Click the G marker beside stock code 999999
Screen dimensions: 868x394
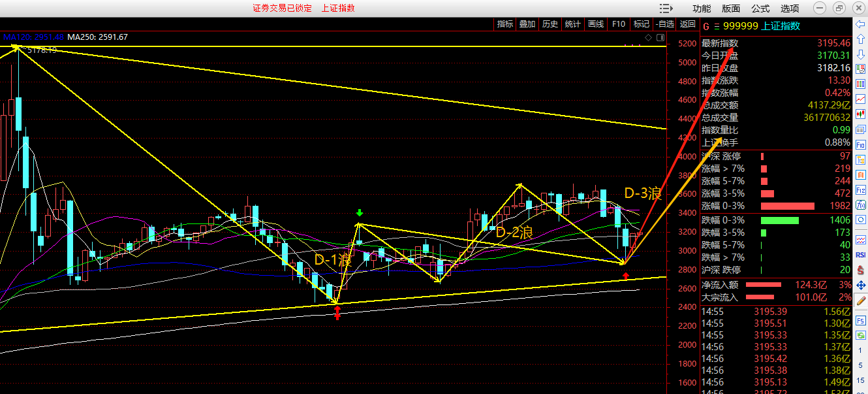tap(705, 26)
